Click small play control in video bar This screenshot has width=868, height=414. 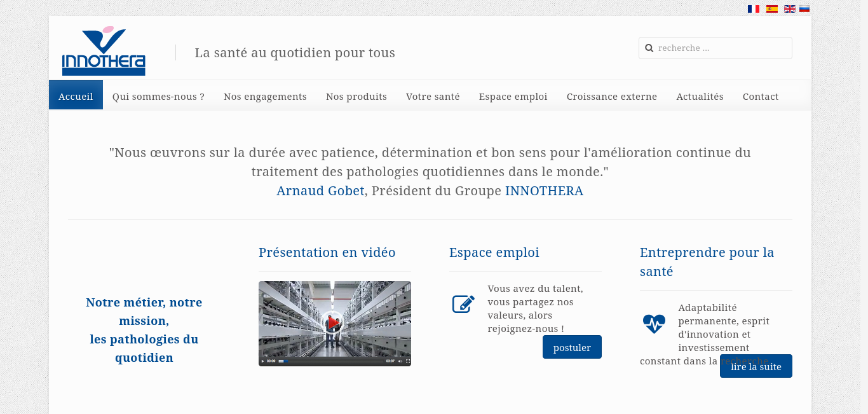[262, 361]
